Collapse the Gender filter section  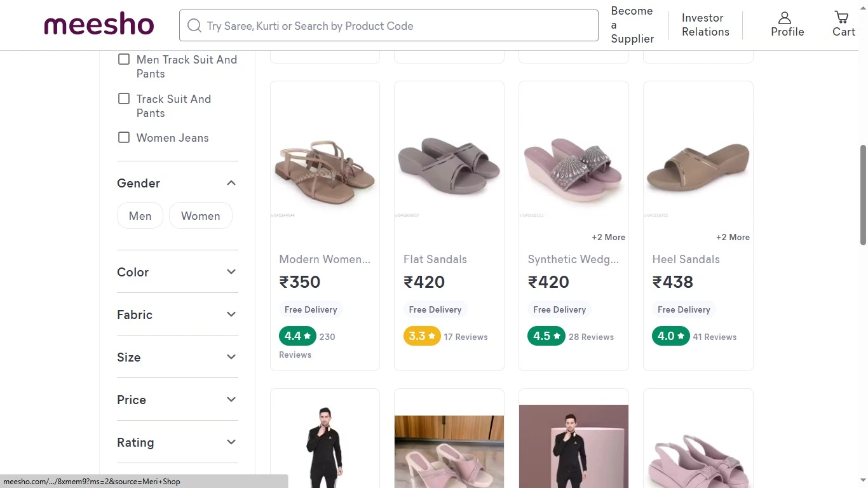pyautogui.click(x=231, y=183)
